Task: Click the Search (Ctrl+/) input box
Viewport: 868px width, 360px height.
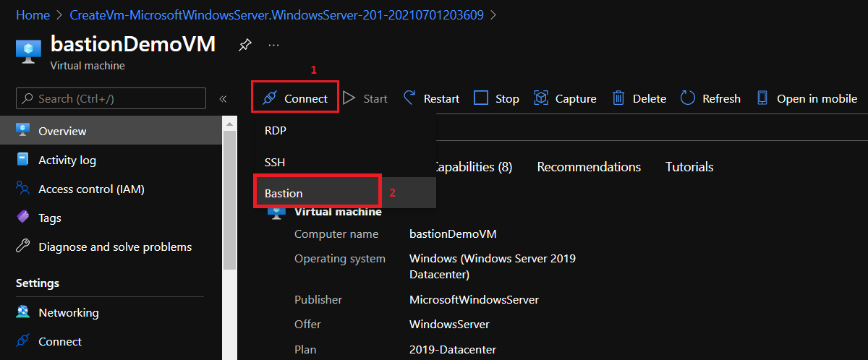Action: (111, 99)
